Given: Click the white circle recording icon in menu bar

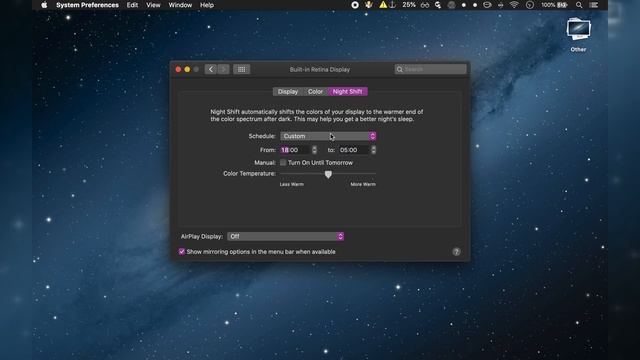Looking at the screenshot, I should click(x=355, y=5).
